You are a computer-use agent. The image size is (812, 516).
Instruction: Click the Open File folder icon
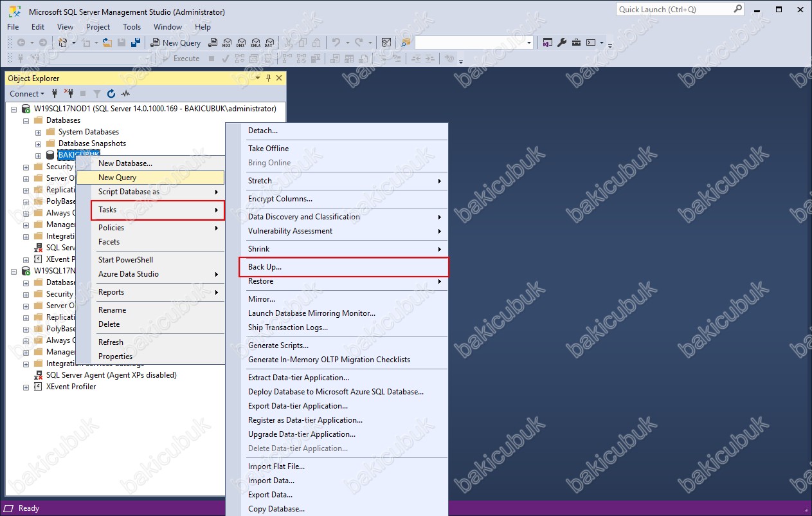tap(107, 42)
